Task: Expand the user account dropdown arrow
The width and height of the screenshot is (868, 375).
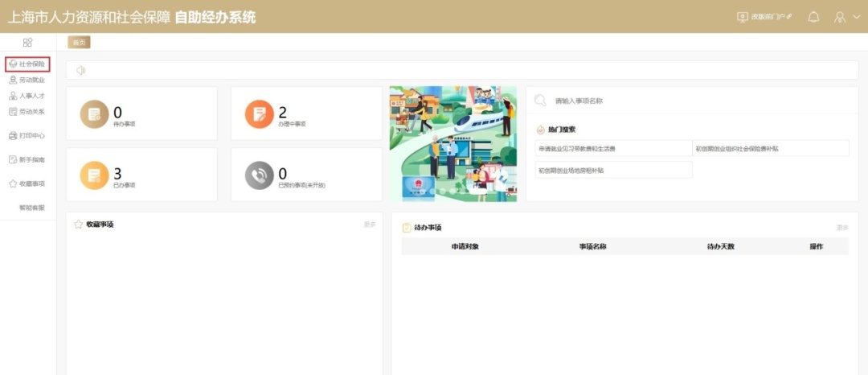Action: point(856,17)
